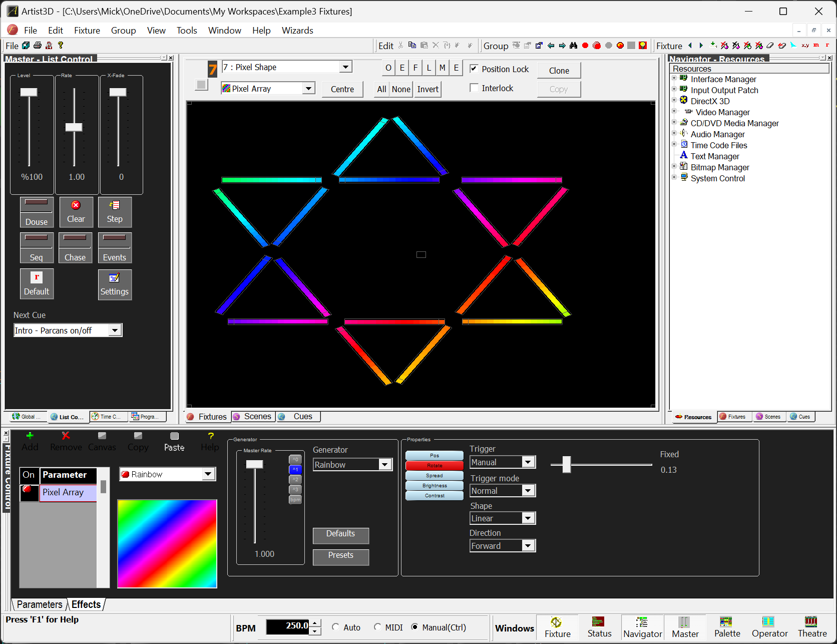Click the Paste icon in Fixture Control
The height and width of the screenshot is (644, 837).
174,436
